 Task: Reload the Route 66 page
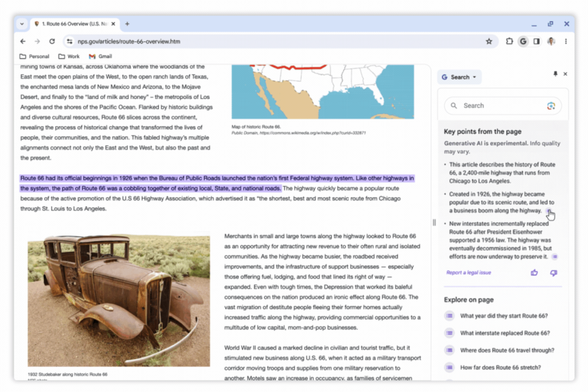52,41
